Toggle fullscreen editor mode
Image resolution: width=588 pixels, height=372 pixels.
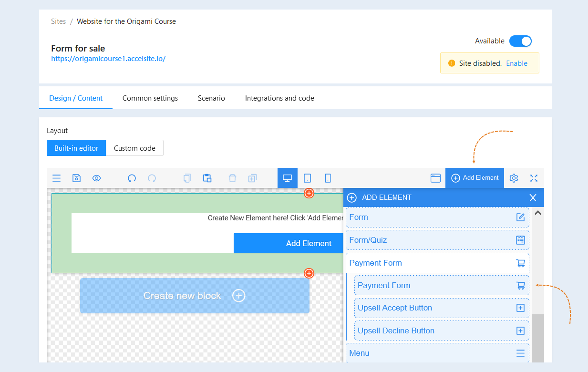[x=534, y=178]
